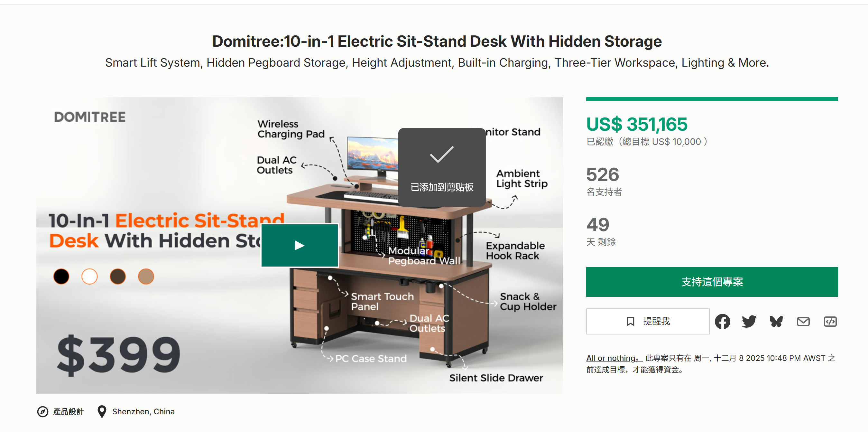Select the black color swatch
Image resolution: width=868 pixels, height=432 pixels.
click(x=61, y=277)
